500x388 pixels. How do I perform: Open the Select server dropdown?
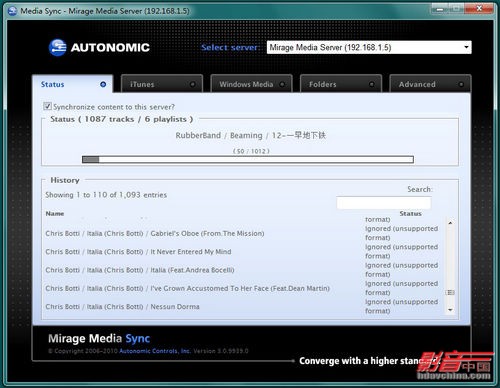click(369, 47)
